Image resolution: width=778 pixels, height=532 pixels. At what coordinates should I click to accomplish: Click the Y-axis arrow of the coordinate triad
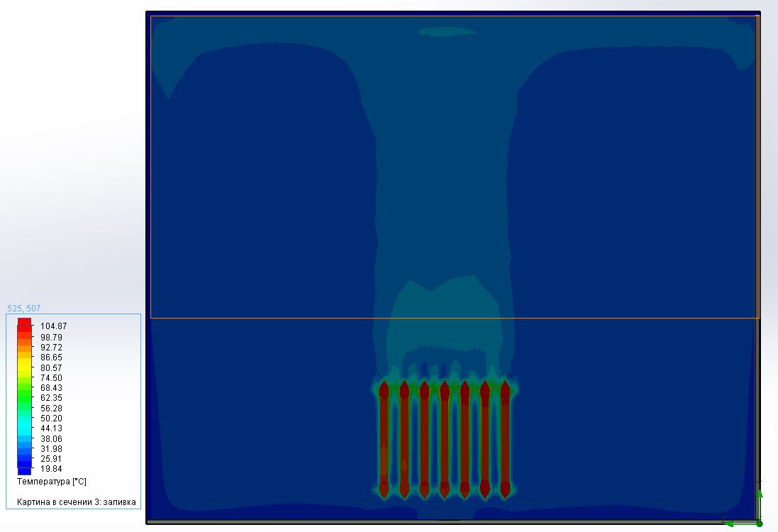[x=760, y=494]
